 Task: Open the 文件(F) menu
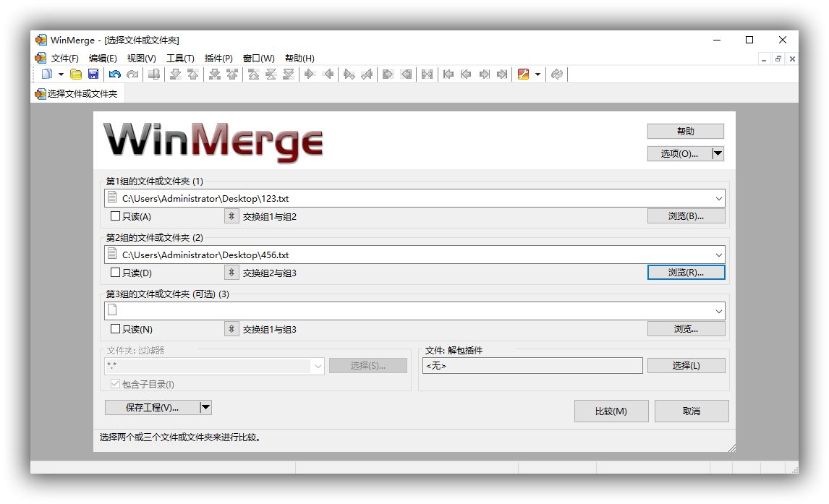[x=64, y=58]
